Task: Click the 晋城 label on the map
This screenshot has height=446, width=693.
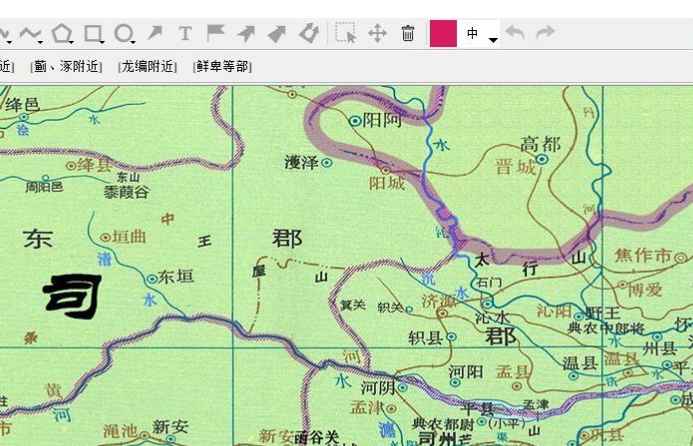Action: (515, 168)
